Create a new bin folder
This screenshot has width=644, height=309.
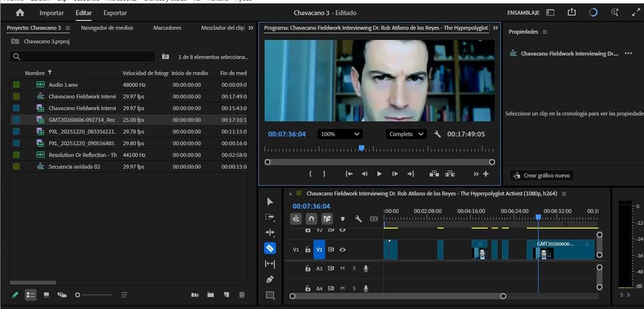click(210, 294)
